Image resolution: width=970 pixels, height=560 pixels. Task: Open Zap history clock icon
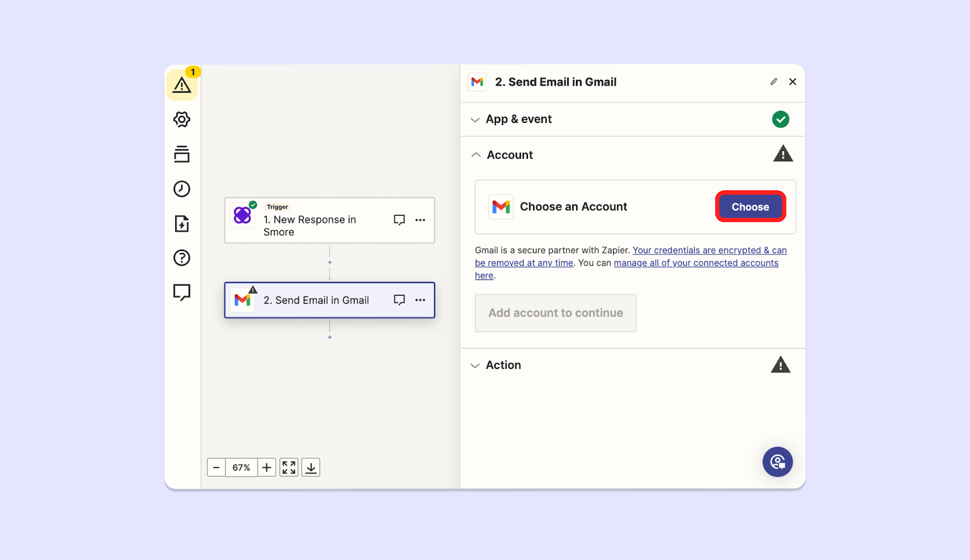(x=182, y=189)
